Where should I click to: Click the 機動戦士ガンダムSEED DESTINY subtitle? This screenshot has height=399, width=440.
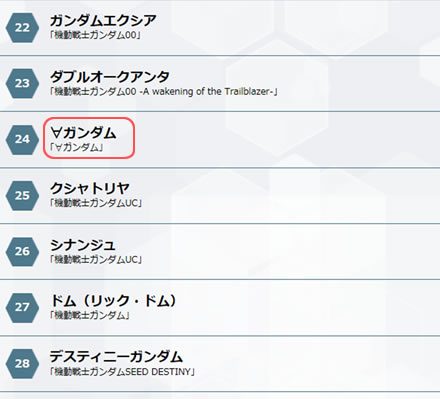tap(122, 372)
